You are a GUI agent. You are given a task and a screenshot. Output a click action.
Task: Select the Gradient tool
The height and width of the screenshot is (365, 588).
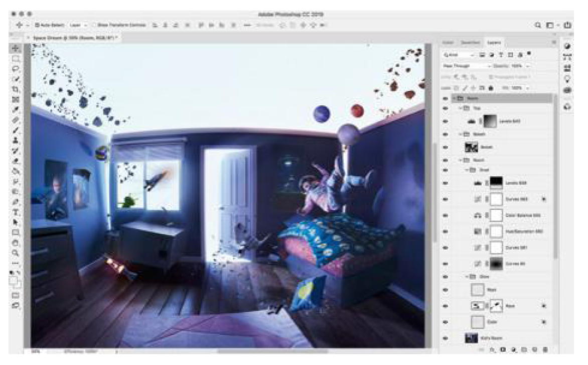(x=16, y=171)
